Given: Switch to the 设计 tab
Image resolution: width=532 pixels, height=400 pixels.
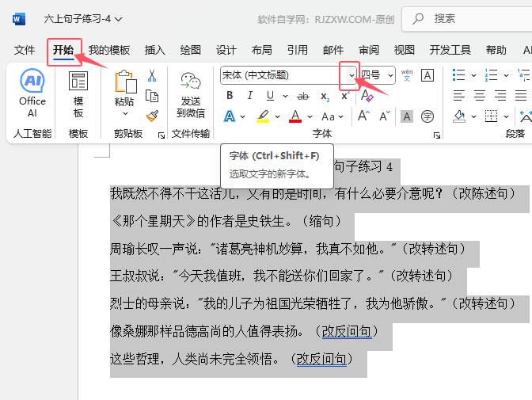Looking at the screenshot, I should 226,50.
